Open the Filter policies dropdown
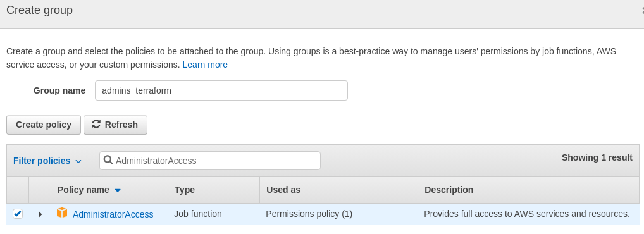The width and height of the screenshot is (644, 234). [x=47, y=161]
